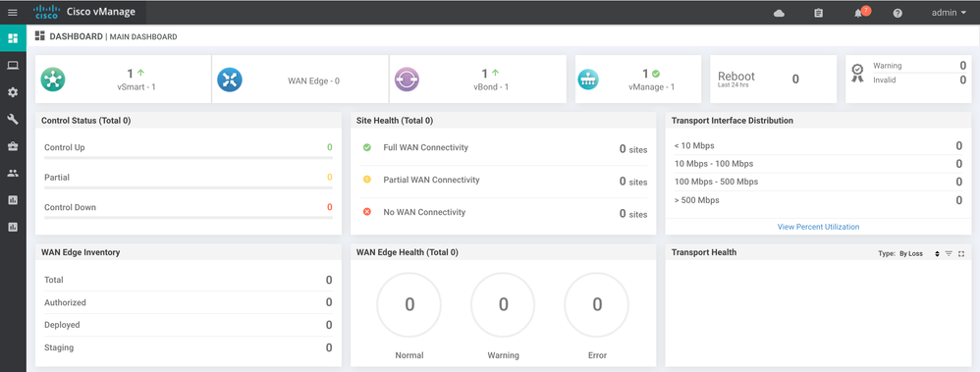
Task: Click the Invalid certificate count
Action: point(962,80)
